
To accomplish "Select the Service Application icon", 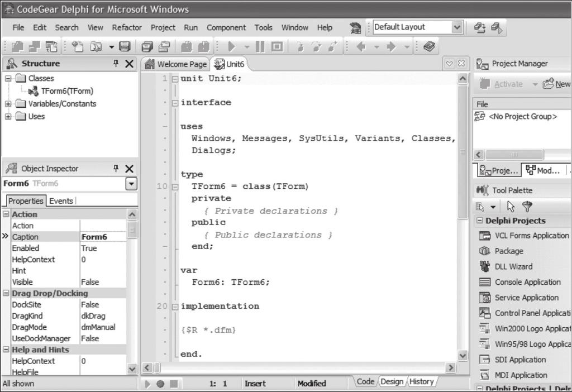I will pyautogui.click(x=484, y=298).
